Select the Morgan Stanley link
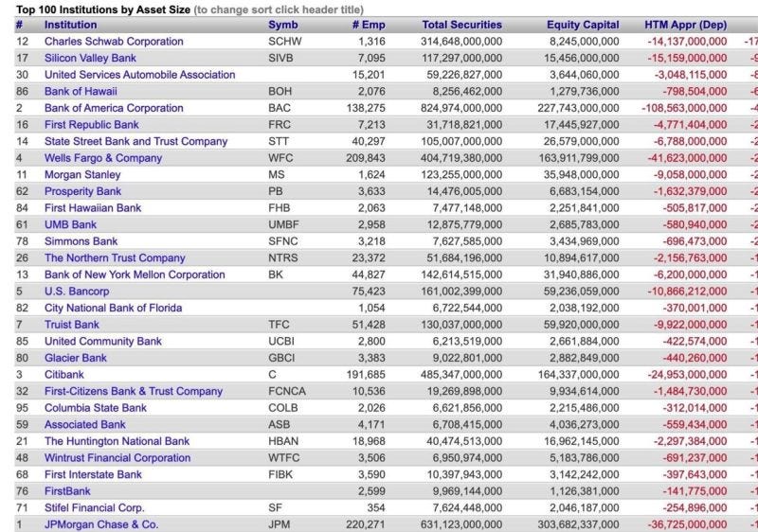The image size is (758, 532). click(82, 175)
